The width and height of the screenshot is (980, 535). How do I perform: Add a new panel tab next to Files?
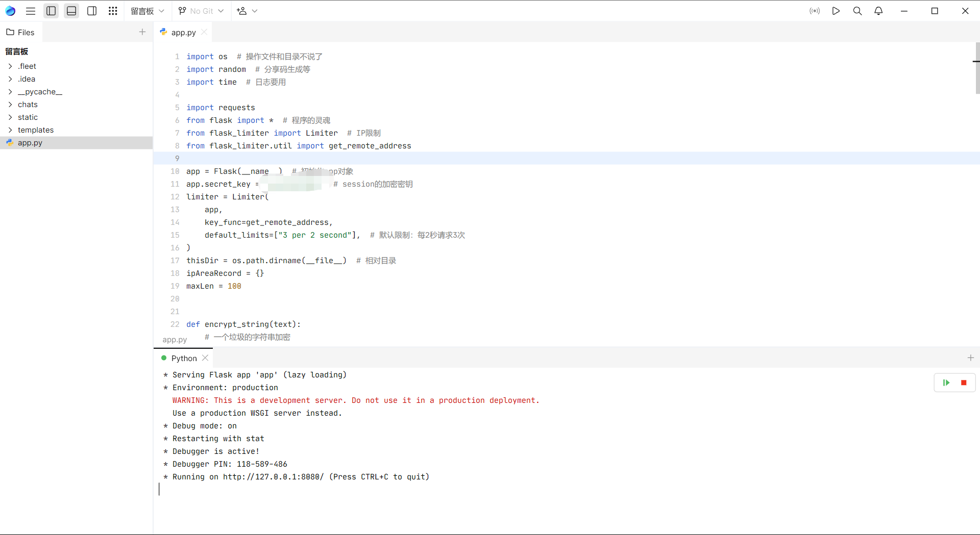coord(142,32)
